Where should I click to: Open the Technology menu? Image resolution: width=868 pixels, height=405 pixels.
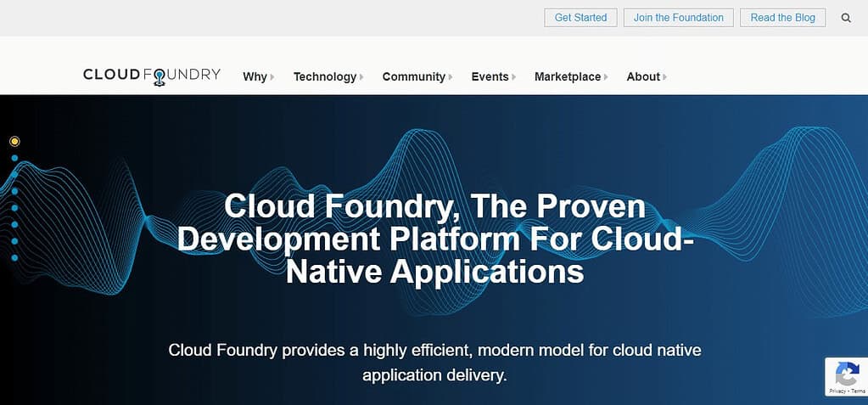pyautogui.click(x=328, y=77)
